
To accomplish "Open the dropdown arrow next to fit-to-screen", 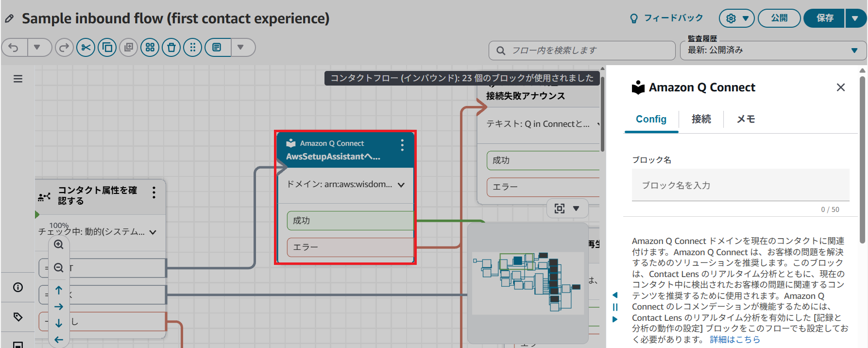I will pyautogui.click(x=577, y=209).
